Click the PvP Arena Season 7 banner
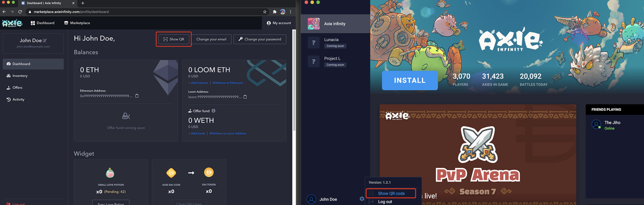This screenshot has width=644, height=205. coord(478,155)
